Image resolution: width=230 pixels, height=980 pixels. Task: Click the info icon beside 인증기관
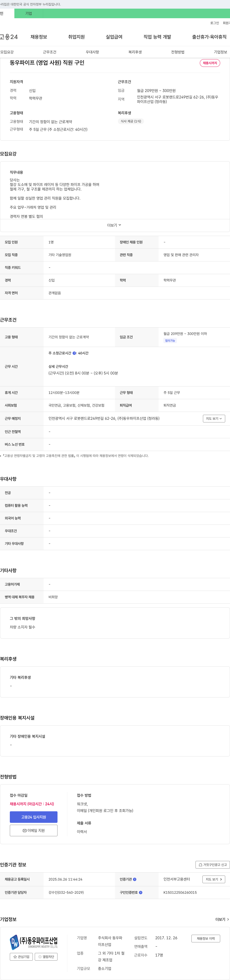click(x=135, y=879)
